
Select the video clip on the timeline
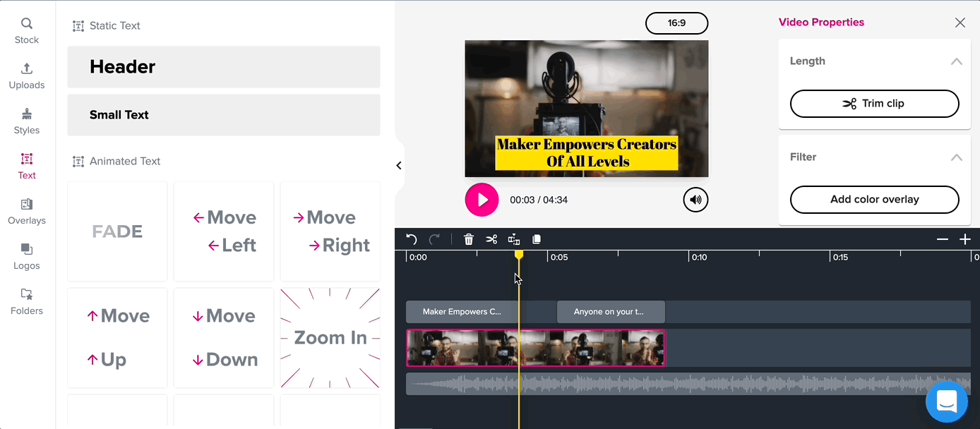click(536, 348)
